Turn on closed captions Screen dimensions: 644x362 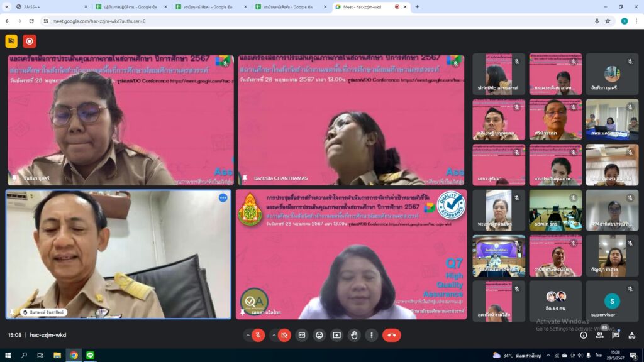302,335
